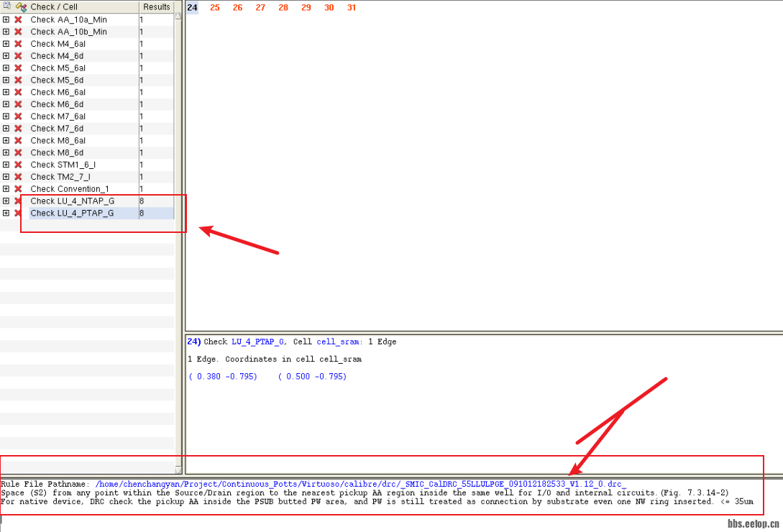Click coordinate ( 0.500 -0.795)

[312, 376]
